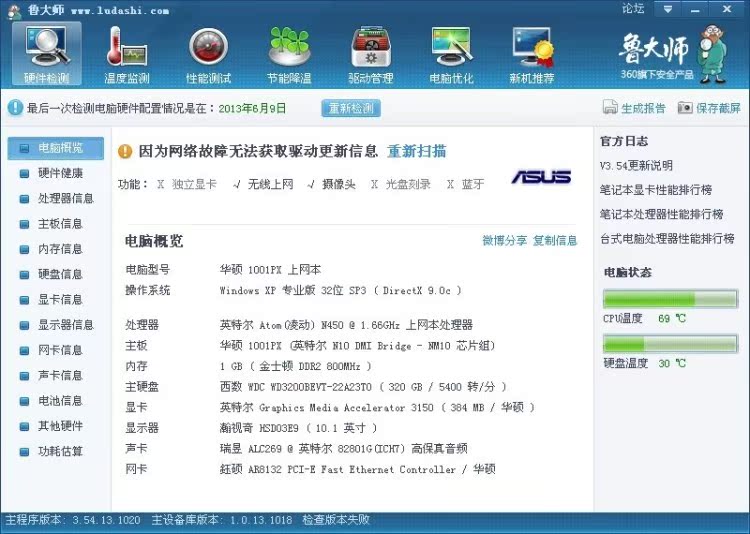Click the 生成报告 document icon
The height and width of the screenshot is (534, 750).
point(610,108)
